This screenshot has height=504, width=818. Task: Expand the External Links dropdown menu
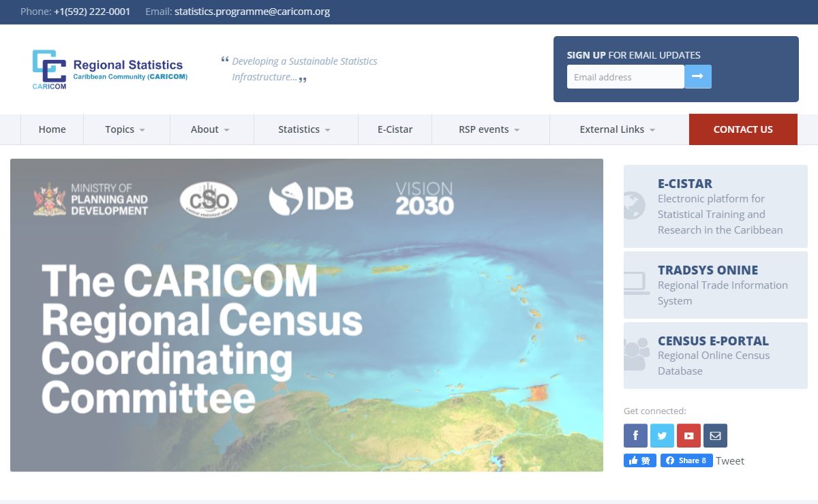coord(618,129)
